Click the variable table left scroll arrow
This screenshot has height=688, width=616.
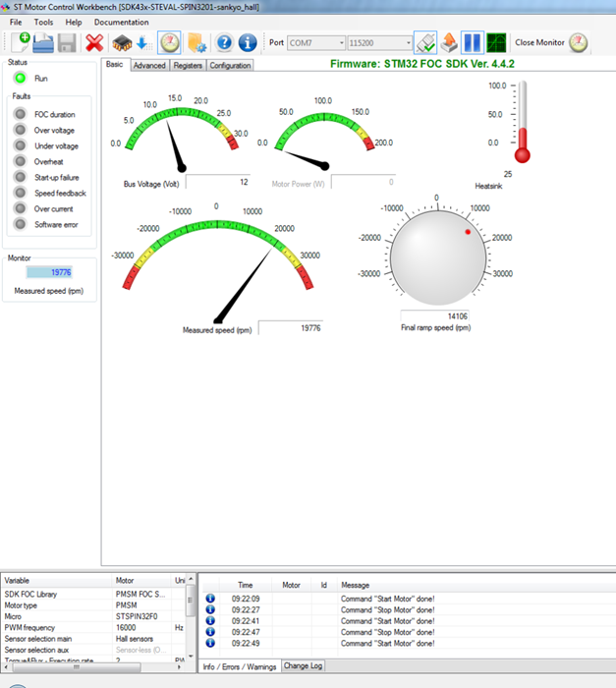pyautogui.click(x=6, y=667)
